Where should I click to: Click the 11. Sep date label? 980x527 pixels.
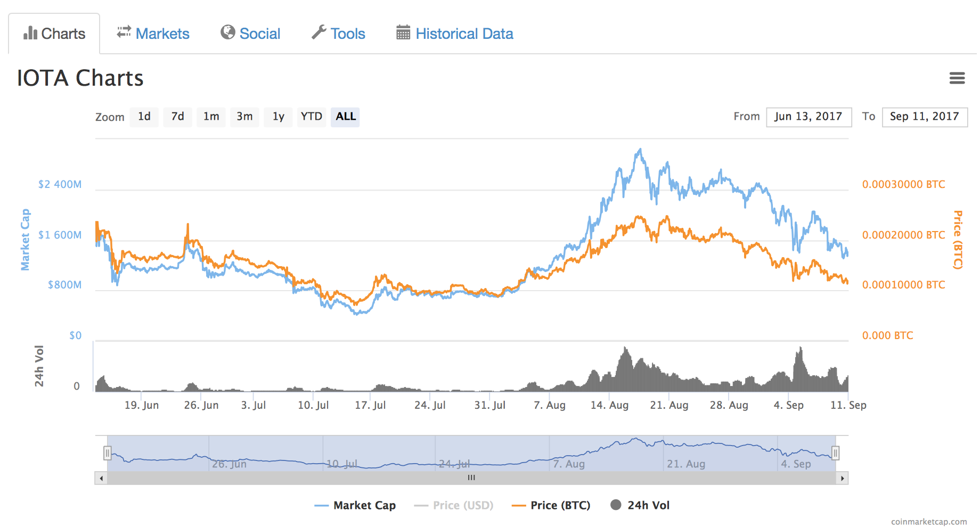(x=848, y=405)
